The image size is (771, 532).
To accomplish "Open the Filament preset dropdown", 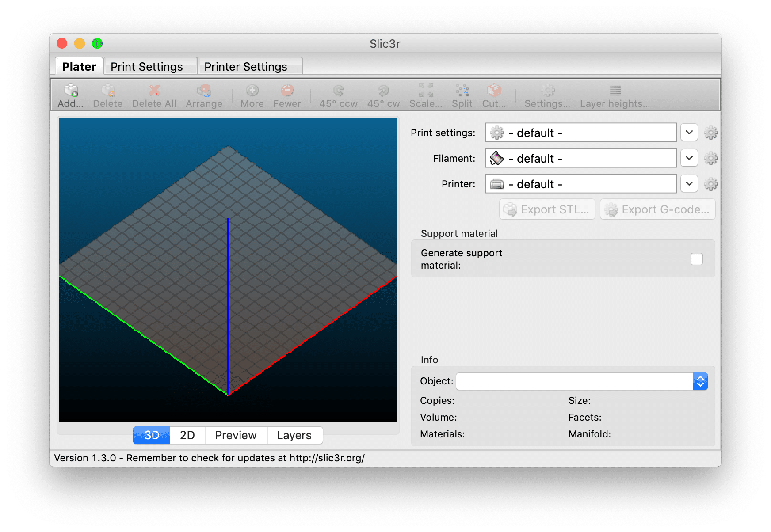I will (x=689, y=158).
